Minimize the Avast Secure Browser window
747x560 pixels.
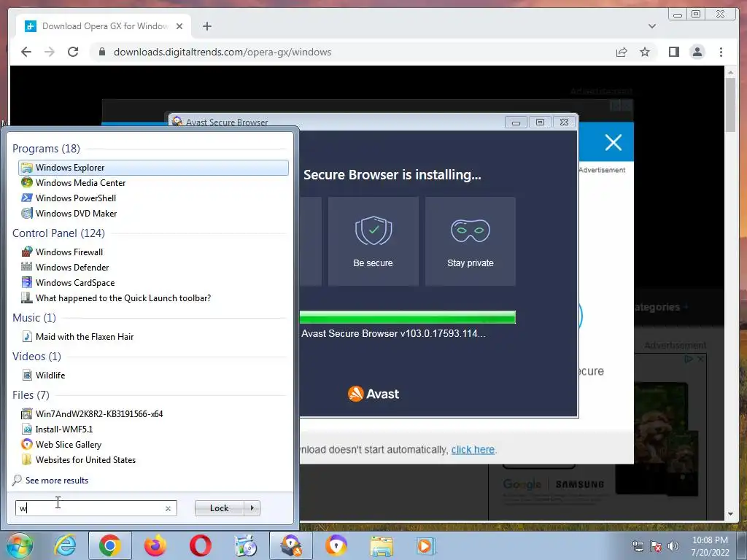click(516, 122)
